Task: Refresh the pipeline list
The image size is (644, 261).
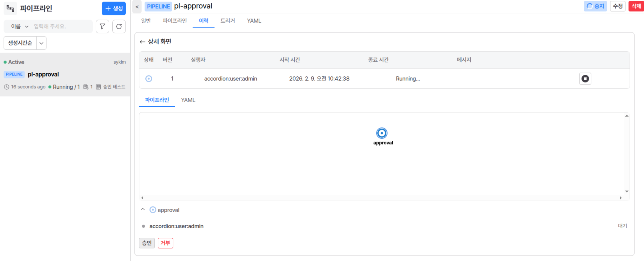Action: (119, 26)
